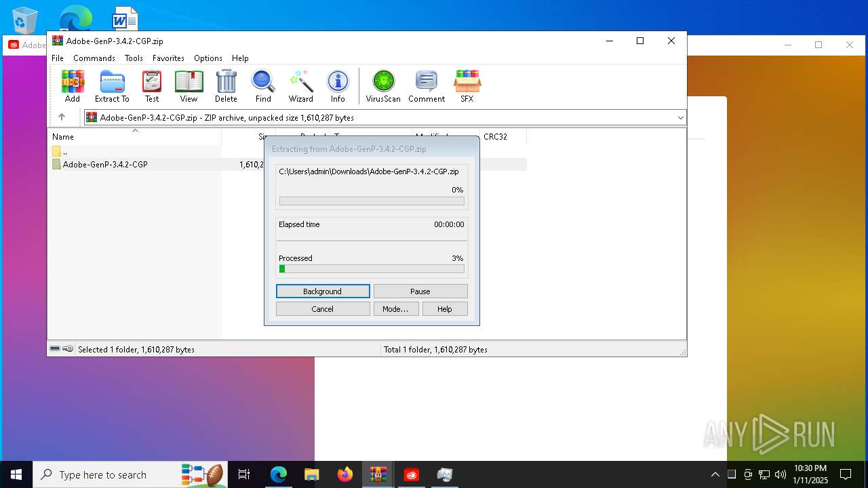Cancel the extraction

(x=323, y=309)
